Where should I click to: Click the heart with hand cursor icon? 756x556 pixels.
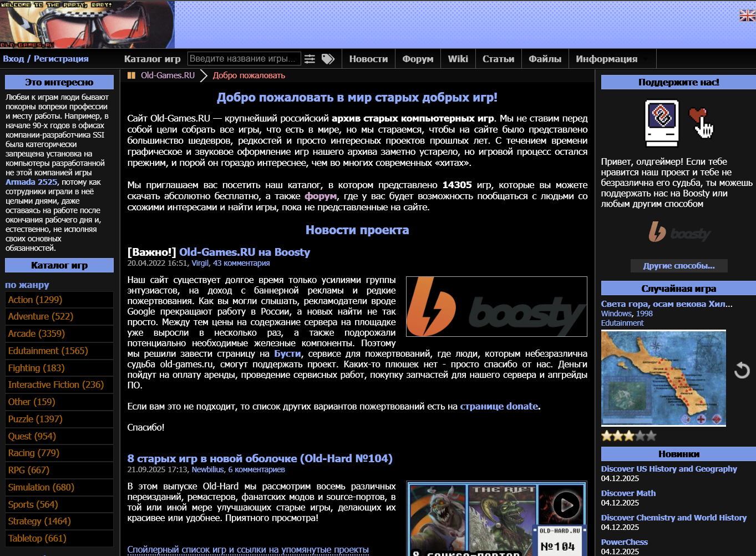pyautogui.click(x=701, y=123)
